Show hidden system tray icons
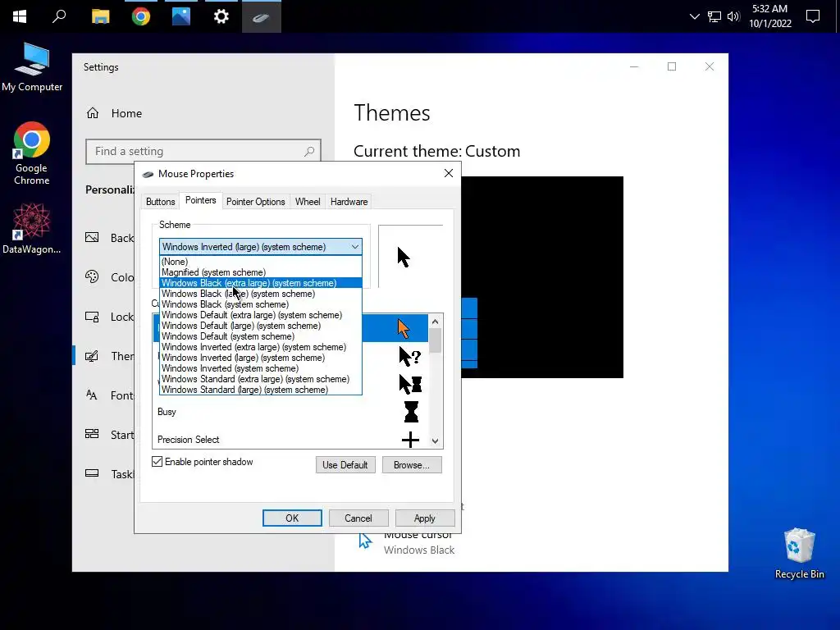Screen dimensions: 840x630 pos(694,16)
